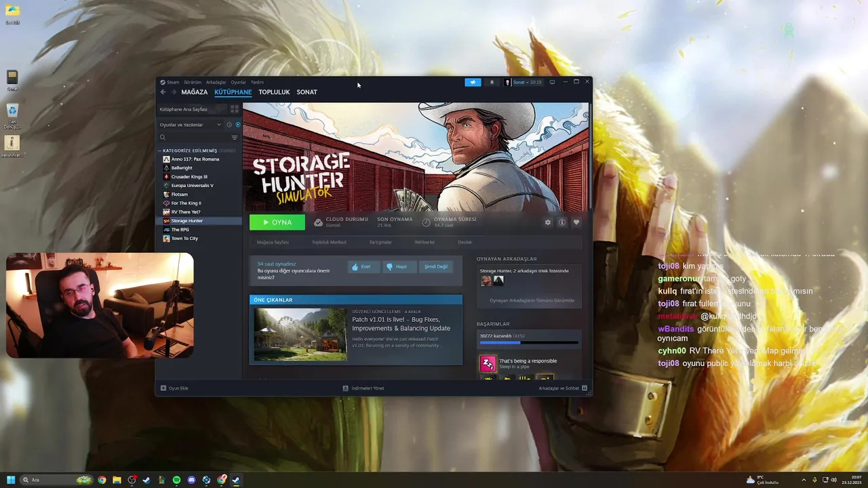Open That's being a responsible achievement icon
The height and width of the screenshot is (488, 868).
click(488, 364)
